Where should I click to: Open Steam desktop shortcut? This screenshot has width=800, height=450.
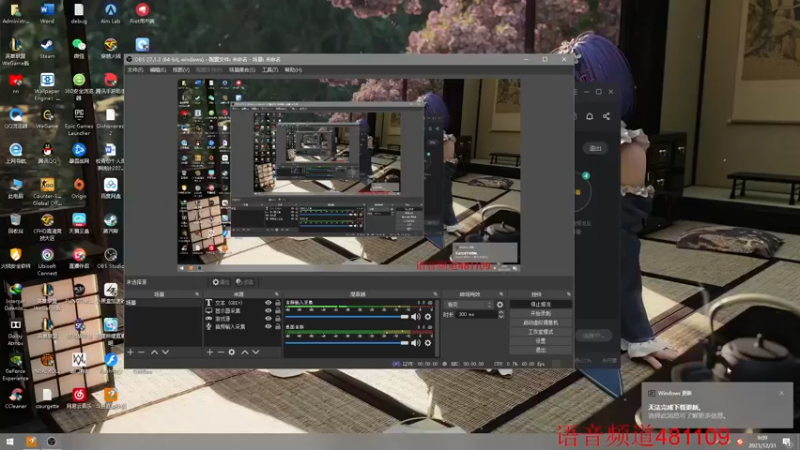point(47,49)
